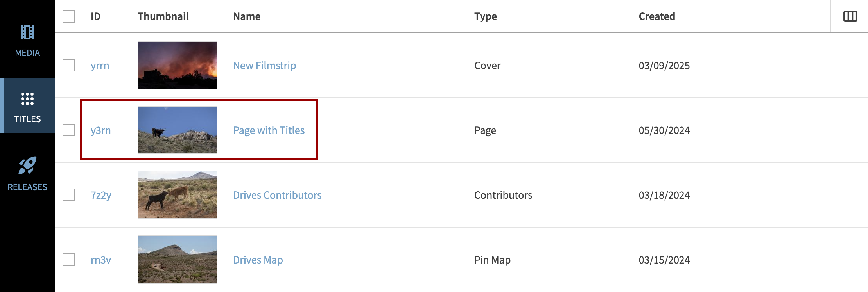868x292 pixels.
Task: Open the column chooser icon
Action: point(850,16)
